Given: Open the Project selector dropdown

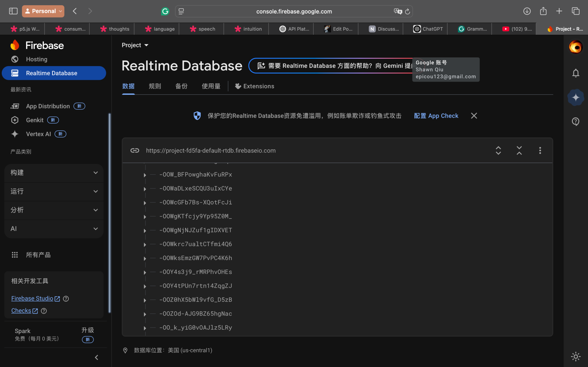Looking at the screenshot, I should 135,45.
